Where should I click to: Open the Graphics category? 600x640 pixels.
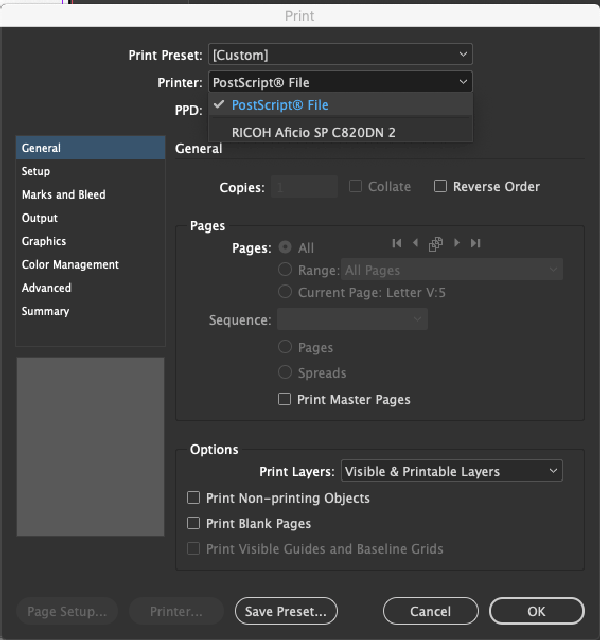pyautogui.click(x=91, y=241)
